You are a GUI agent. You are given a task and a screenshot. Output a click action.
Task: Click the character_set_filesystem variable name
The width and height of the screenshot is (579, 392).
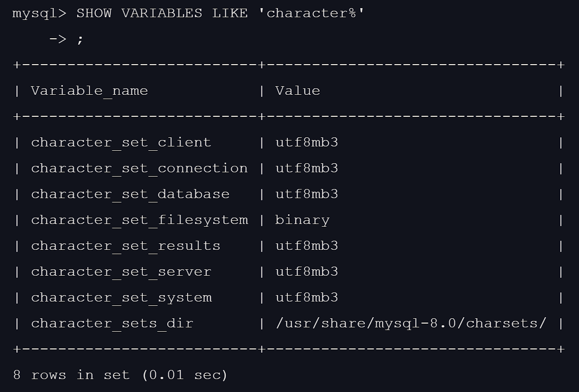pyautogui.click(x=139, y=220)
